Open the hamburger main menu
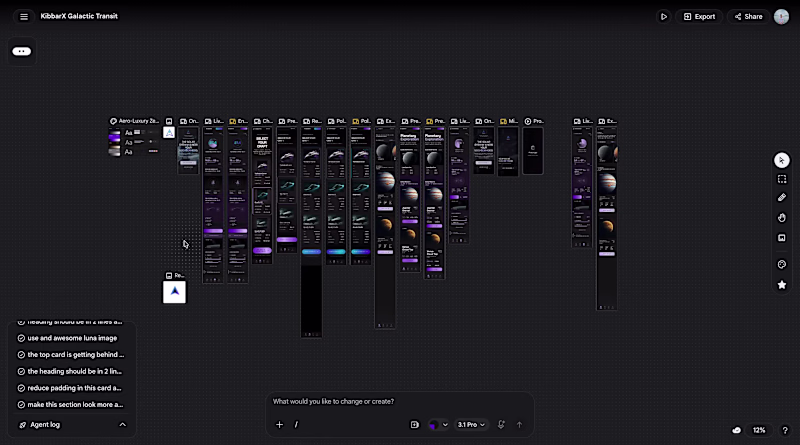800x445 pixels. [23, 16]
